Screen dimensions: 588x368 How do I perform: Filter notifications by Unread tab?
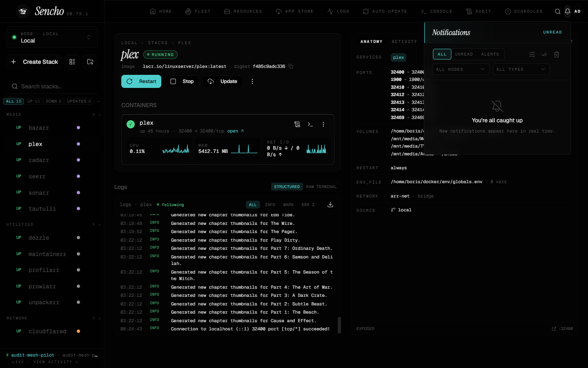pos(464,54)
